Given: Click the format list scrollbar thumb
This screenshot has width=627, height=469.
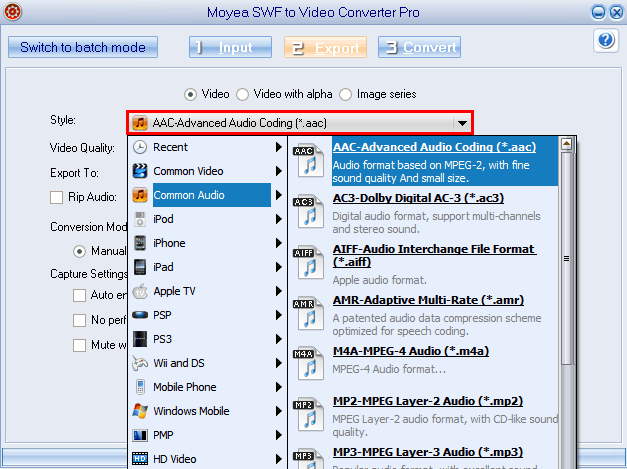Looking at the screenshot, I should click(x=566, y=258).
